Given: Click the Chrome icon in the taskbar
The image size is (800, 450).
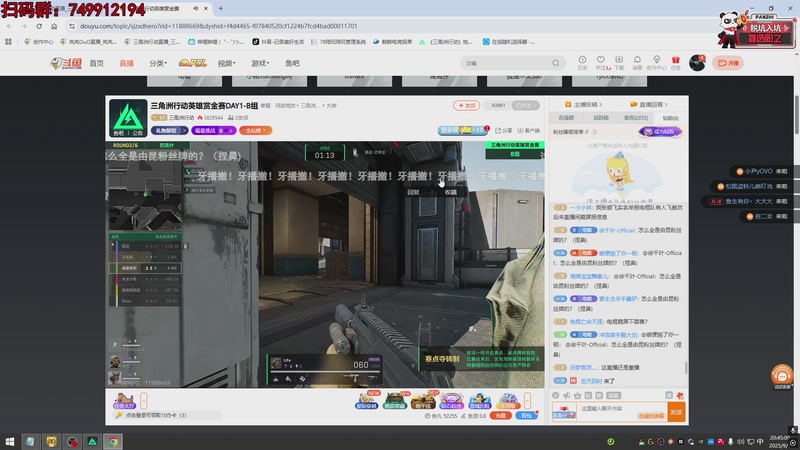Looking at the screenshot, I should point(113,442).
